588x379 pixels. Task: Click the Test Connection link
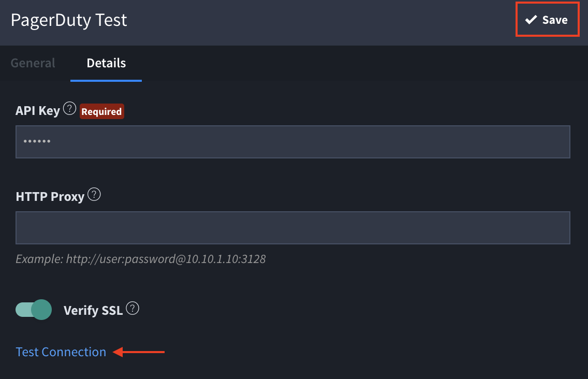click(61, 352)
